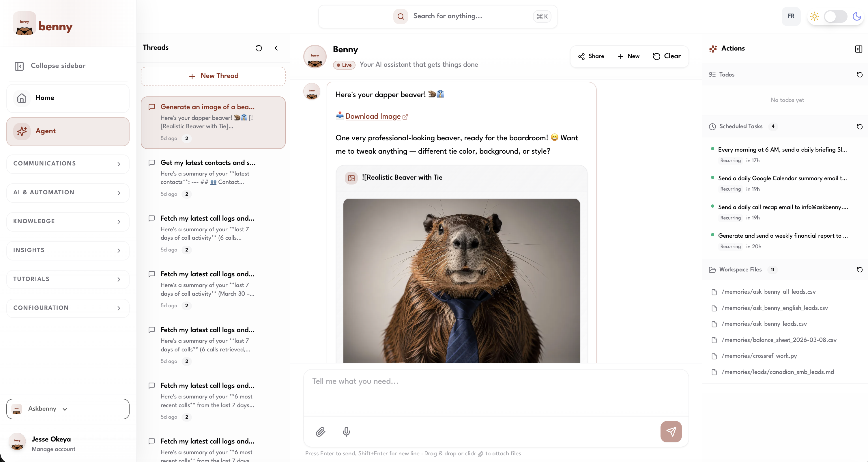868x462 pixels.
Task: Click the sun light-mode icon
Action: point(814,16)
